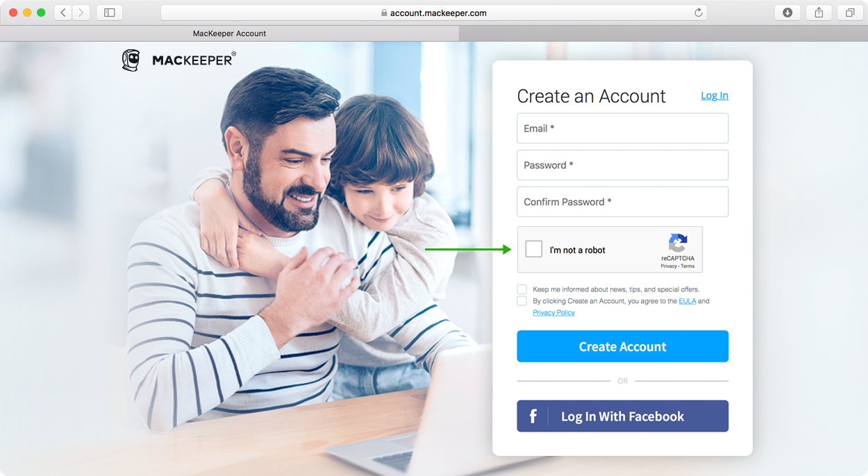
Task: Open the Log In link
Action: [715, 96]
